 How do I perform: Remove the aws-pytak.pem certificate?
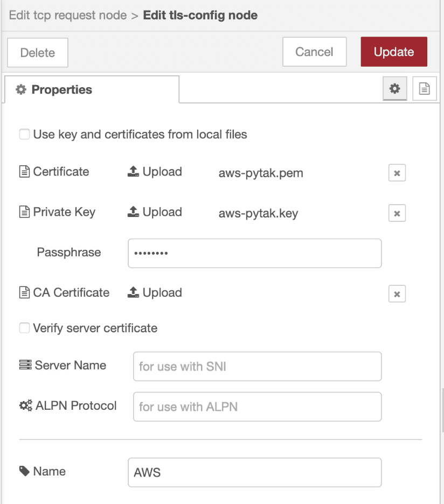coord(397,172)
